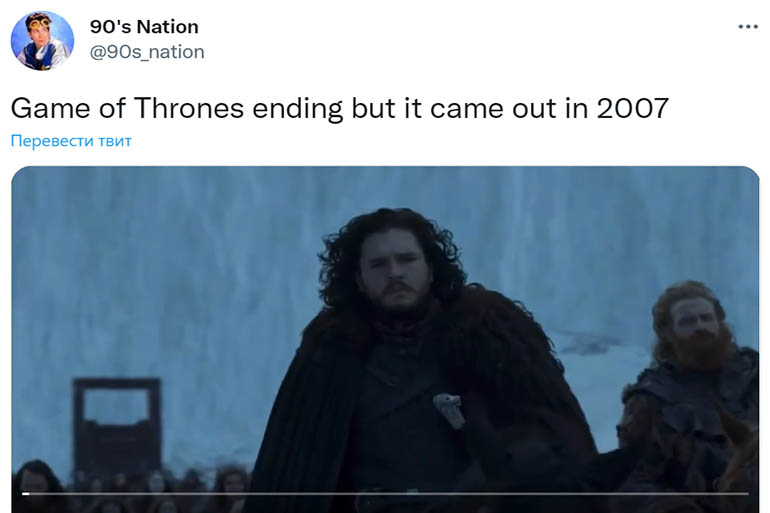Click the 90's Nation profile avatar
This screenshot has height=513, width=770.
(42, 41)
